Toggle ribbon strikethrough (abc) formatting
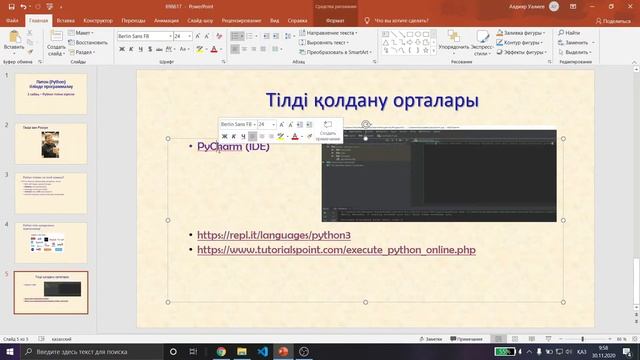Screen dimensions: 640x360 (159, 49)
